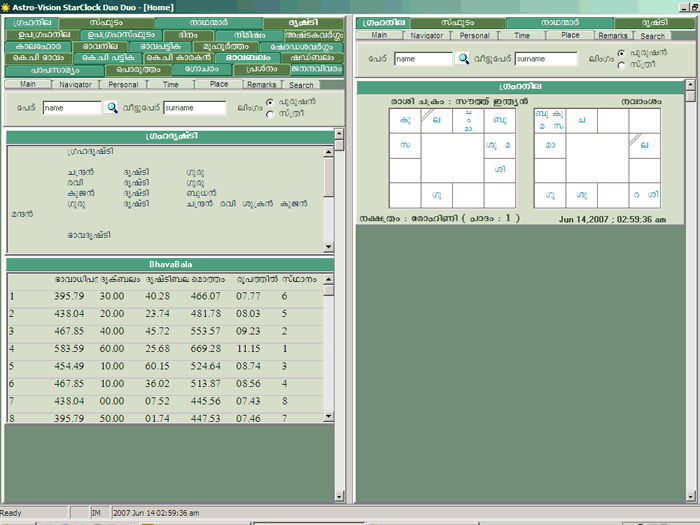
Task: Open സ്ഫുടം button in right pane
Action: click(458, 23)
